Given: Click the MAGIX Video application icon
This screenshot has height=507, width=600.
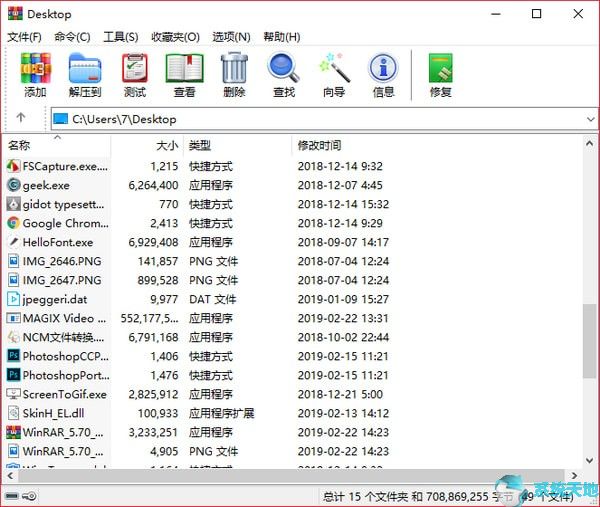Looking at the screenshot, I should [x=13, y=318].
